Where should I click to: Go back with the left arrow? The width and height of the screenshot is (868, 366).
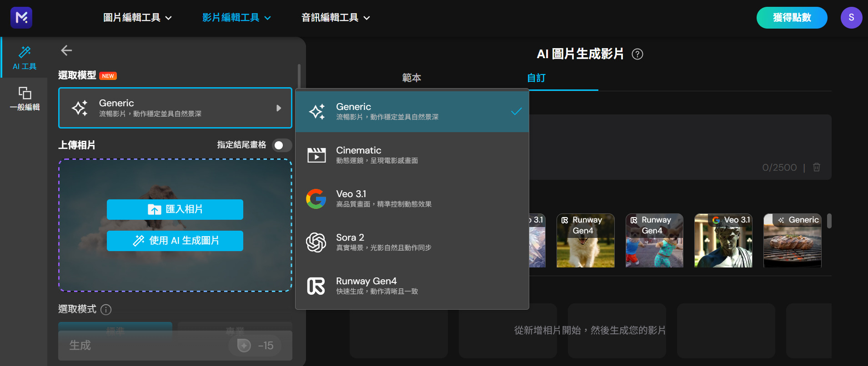point(66,50)
